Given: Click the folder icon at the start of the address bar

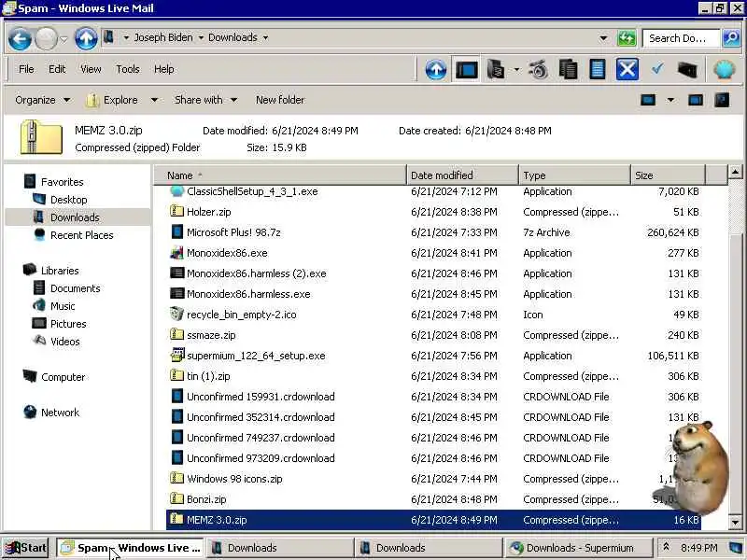Looking at the screenshot, I should tap(108, 37).
